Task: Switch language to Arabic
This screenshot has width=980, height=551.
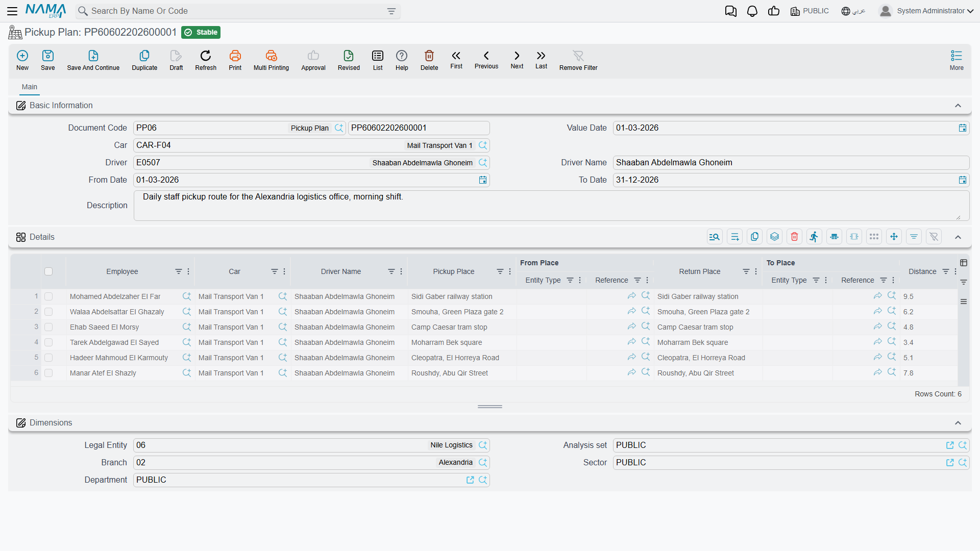Action: point(853,11)
